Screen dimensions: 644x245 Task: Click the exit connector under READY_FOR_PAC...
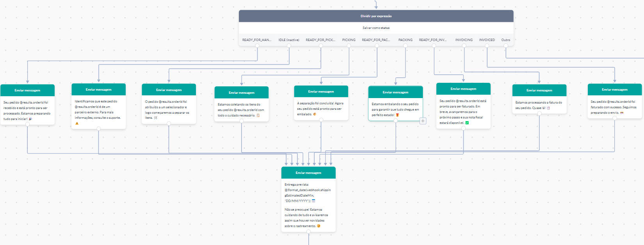point(377,46)
